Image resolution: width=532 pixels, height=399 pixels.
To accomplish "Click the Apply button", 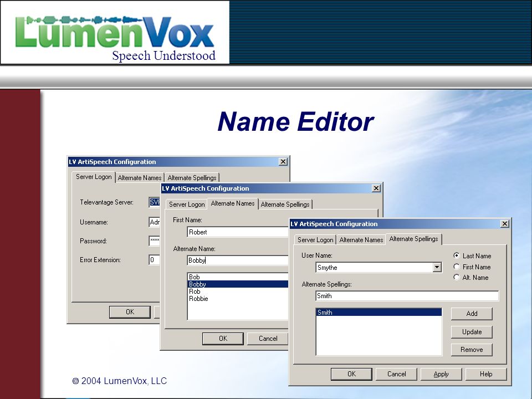I will pos(441,374).
